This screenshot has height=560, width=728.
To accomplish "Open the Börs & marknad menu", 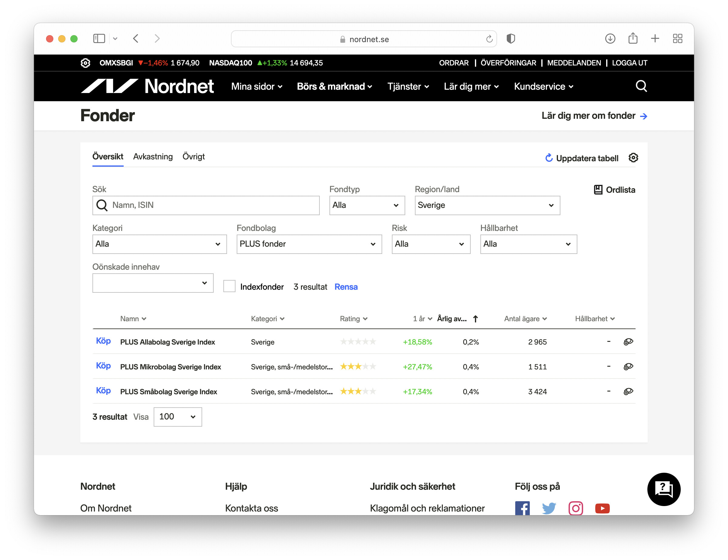I will 334,87.
